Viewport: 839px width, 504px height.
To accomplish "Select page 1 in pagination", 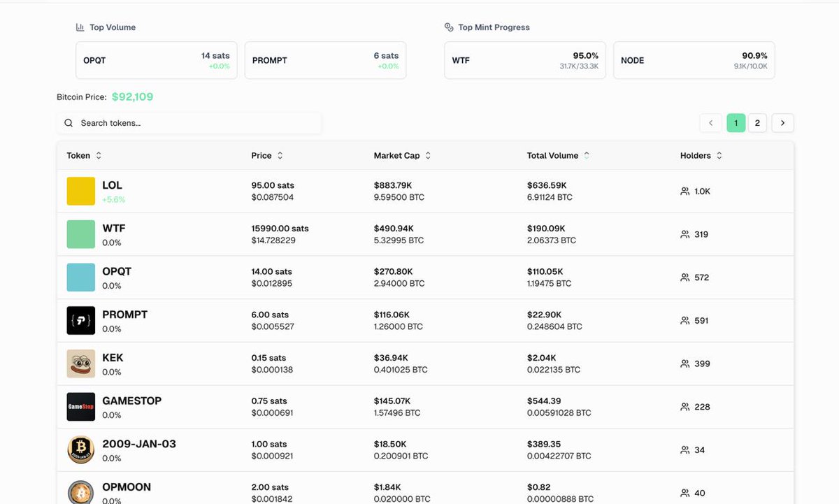I will click(736, 123).
